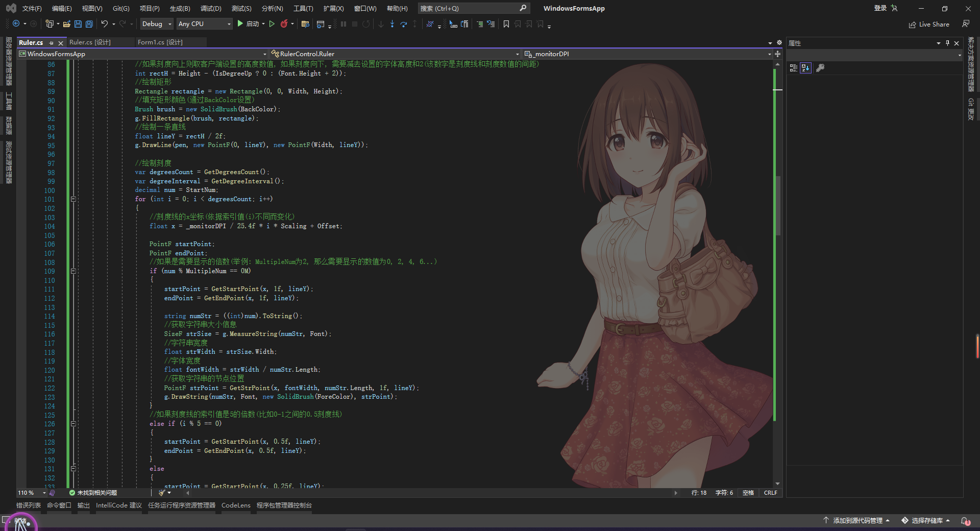Open the Any CPU platform dropdown
The image size is (980, 531).
pyautogui.click(x=205, y=23)
